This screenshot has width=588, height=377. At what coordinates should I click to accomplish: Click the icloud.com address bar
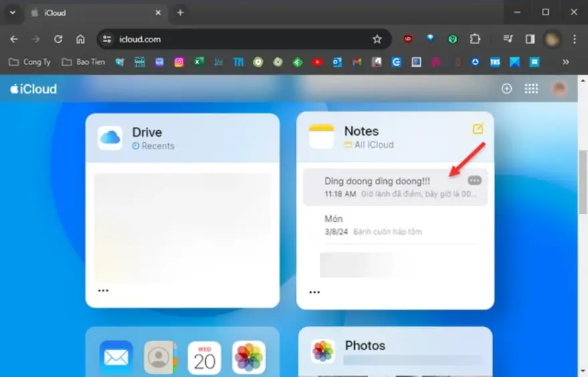click(244, 39)
